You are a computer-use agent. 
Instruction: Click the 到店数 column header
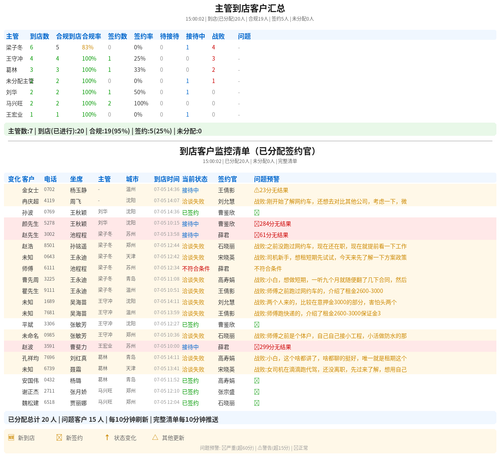[x=39, y=36]
